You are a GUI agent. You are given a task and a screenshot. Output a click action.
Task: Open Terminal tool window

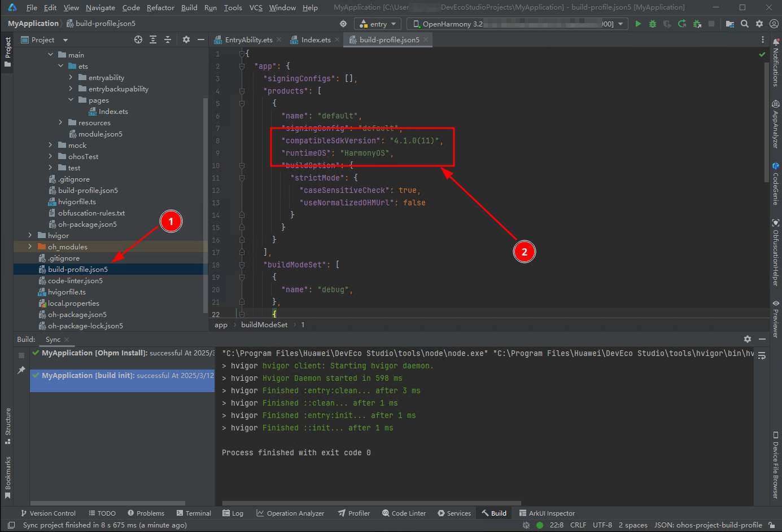tap(194, 513)
